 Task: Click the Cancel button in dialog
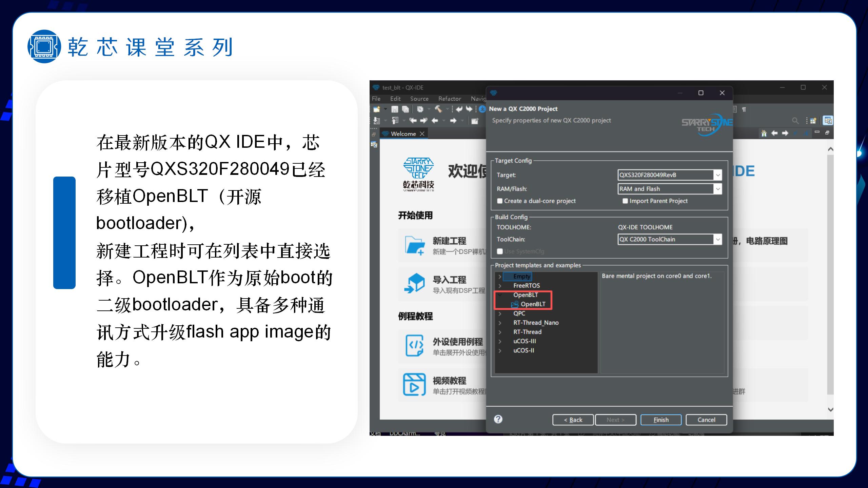[706, 420]
